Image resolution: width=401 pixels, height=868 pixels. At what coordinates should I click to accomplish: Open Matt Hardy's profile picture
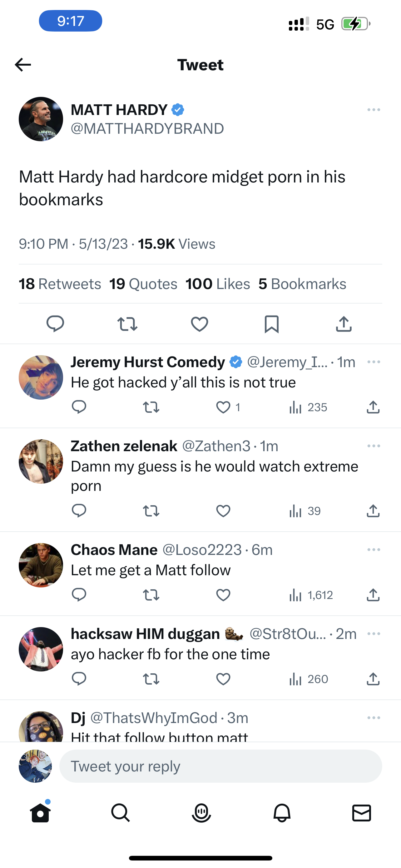(x=41, y=119)
